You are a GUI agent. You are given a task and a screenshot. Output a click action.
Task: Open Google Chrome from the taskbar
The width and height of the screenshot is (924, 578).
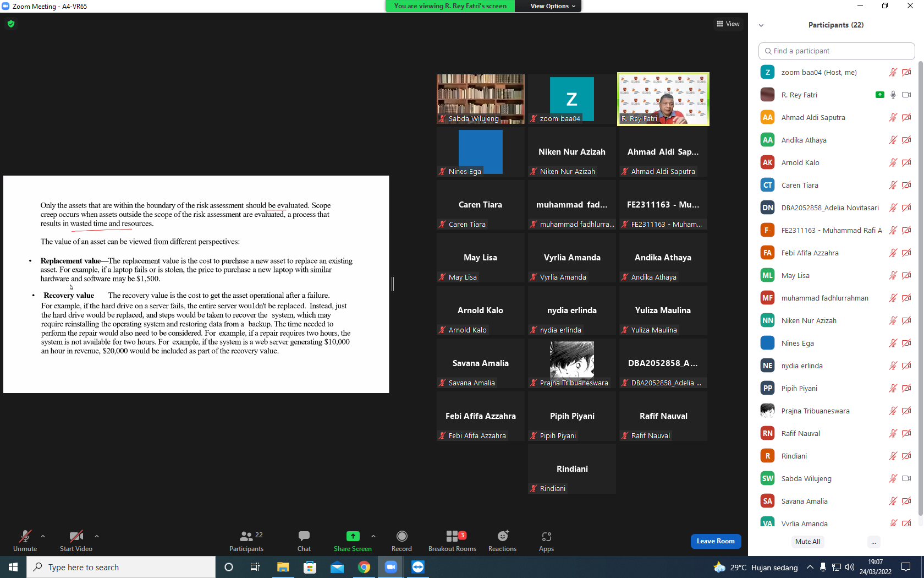(364, 567)
